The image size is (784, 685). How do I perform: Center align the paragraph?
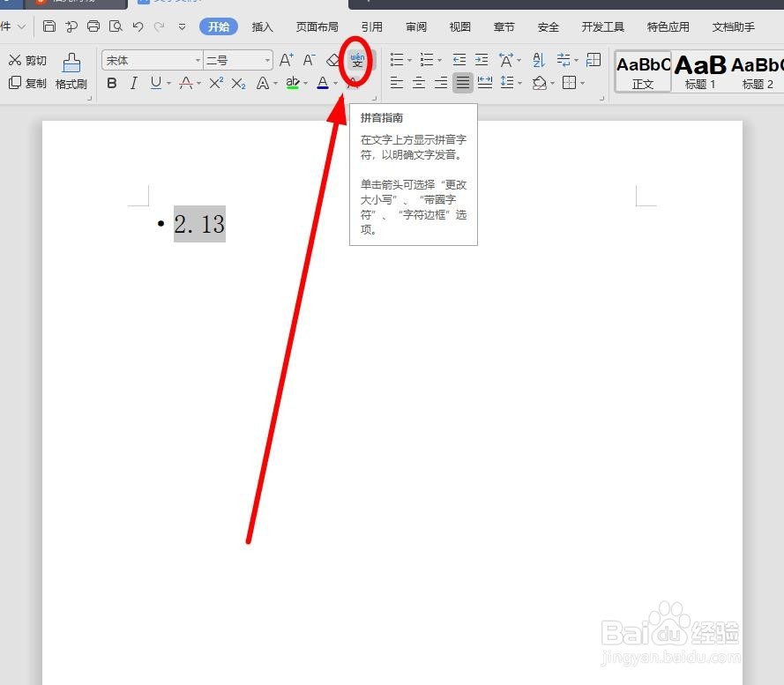coord(419,83)
